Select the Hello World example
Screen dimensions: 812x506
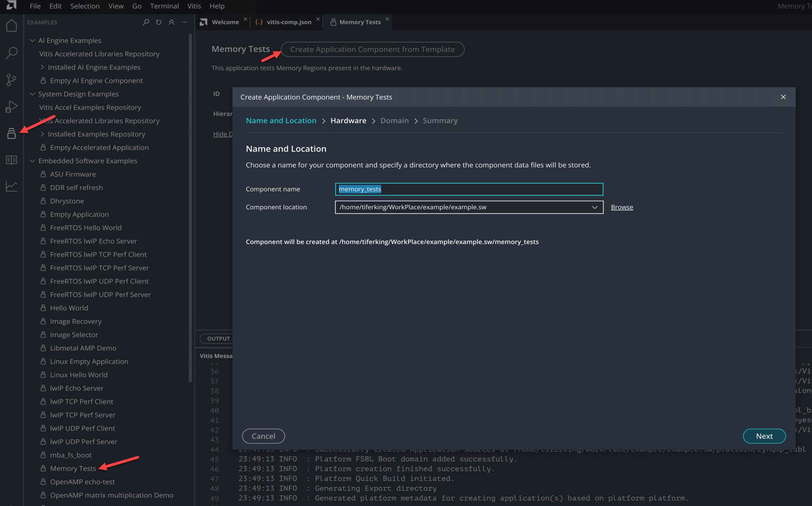(x=69, y=308)
